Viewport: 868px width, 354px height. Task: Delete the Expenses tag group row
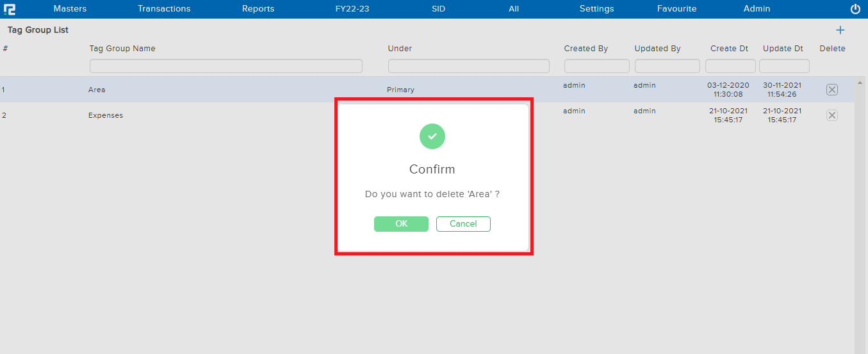831,115
